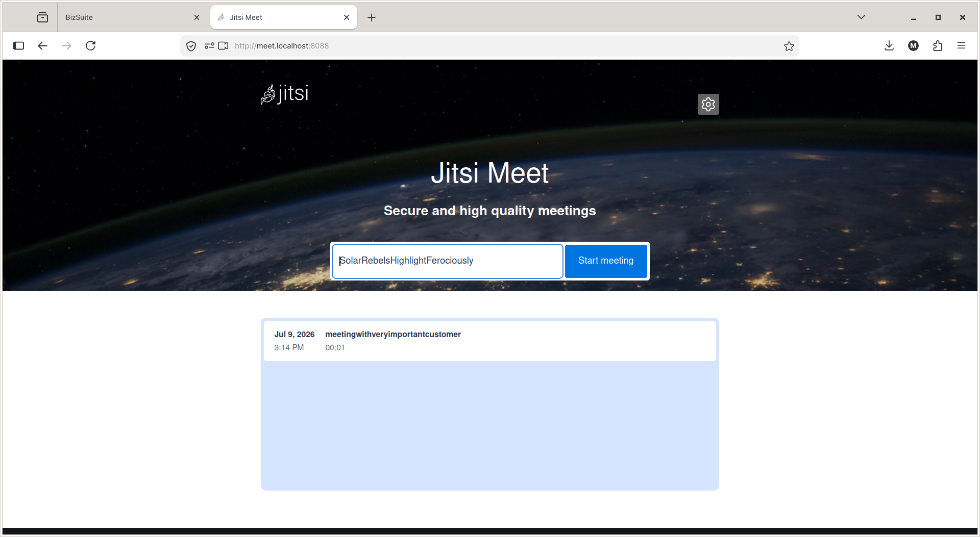The width and height of the screenshot is (980, 537).
Task: Click the 00:01 duration text
Action: click(335, 348)
